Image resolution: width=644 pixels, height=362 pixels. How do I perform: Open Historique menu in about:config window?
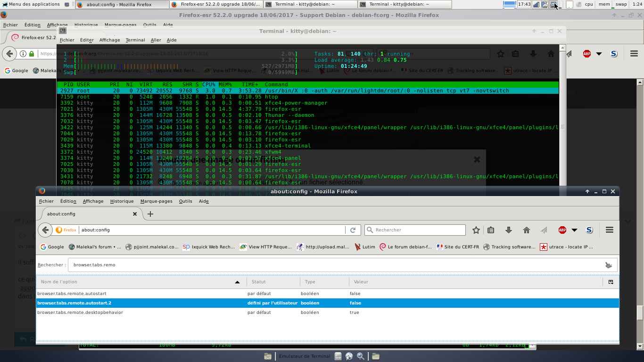[122, 201]
